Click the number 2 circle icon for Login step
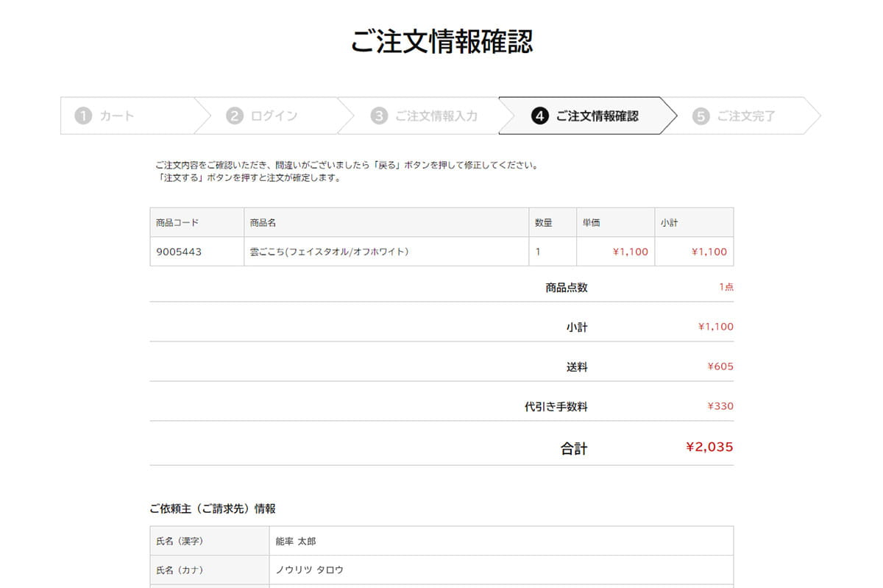This screenshot has height=588, width=883. tap(234, 116)
